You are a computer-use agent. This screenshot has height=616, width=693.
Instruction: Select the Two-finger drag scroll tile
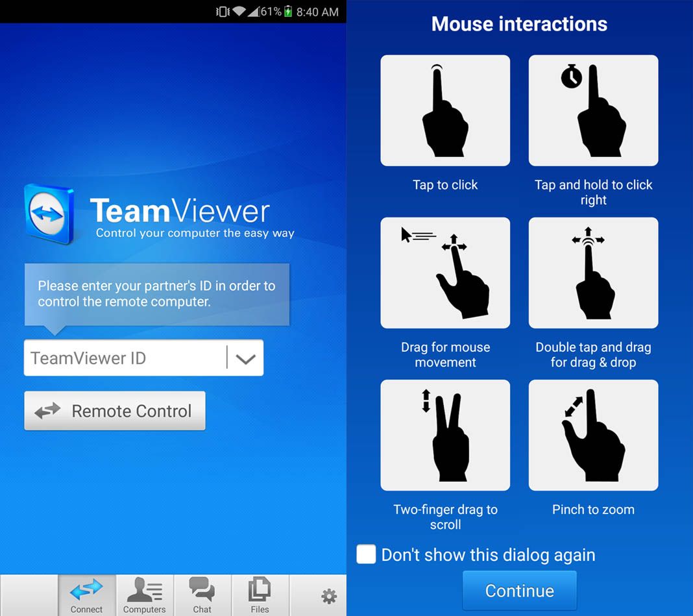click(445, 435)
